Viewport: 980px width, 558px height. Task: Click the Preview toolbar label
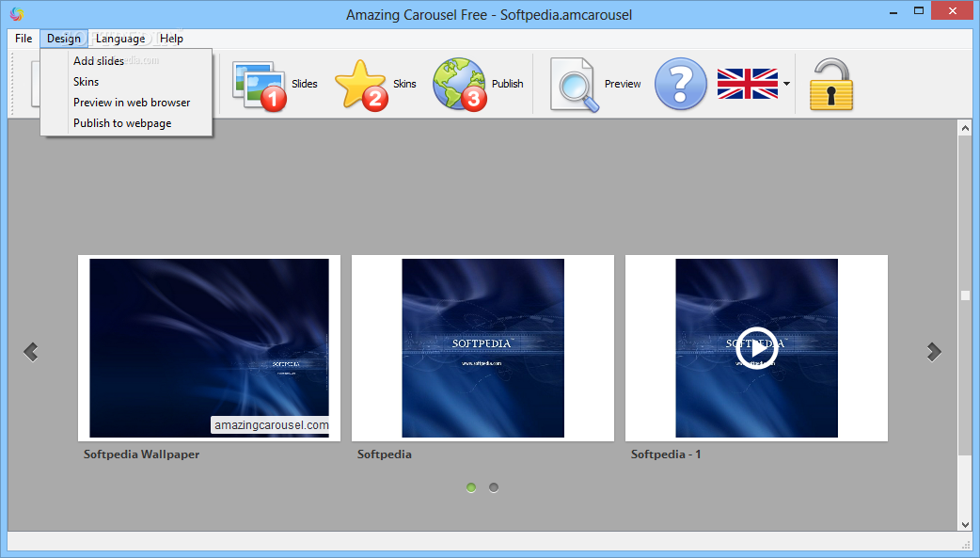click(623, 84)
